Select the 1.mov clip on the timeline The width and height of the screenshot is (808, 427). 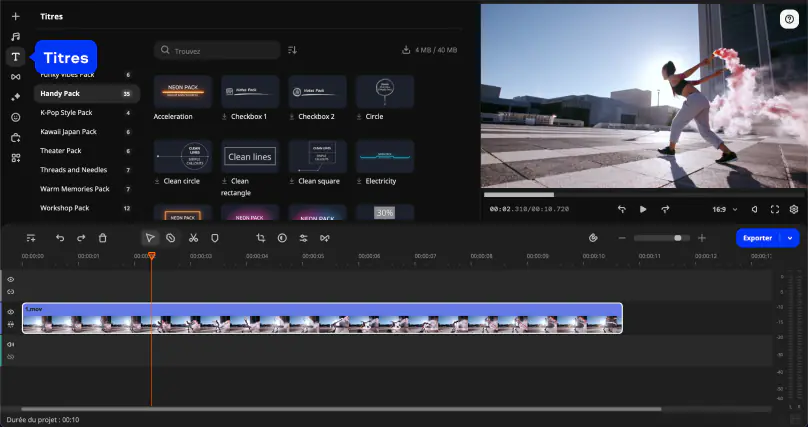point(323,318)
